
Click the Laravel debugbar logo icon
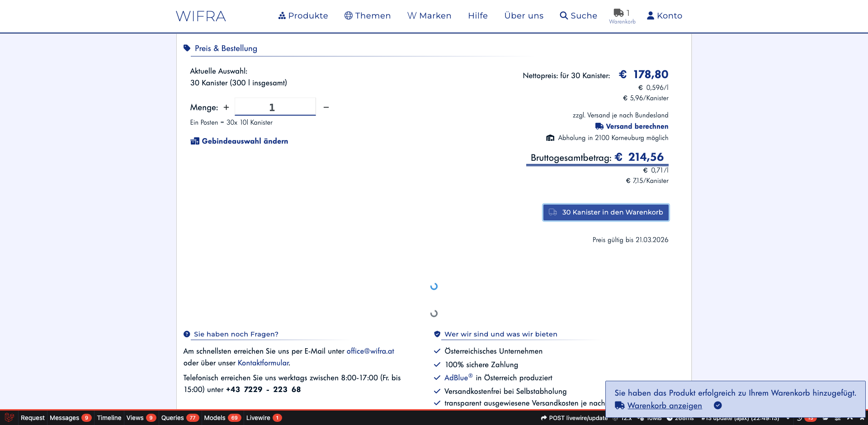[9, 418]
